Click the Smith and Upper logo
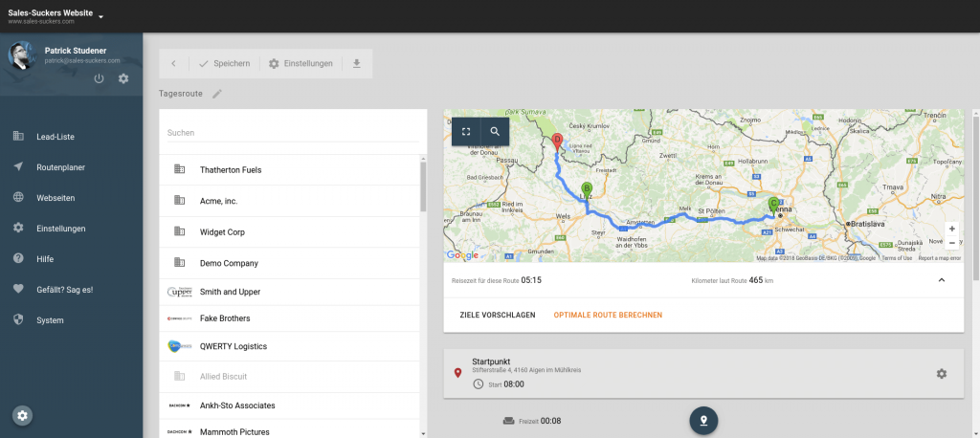Screen dimensions: 980x438 179,292
